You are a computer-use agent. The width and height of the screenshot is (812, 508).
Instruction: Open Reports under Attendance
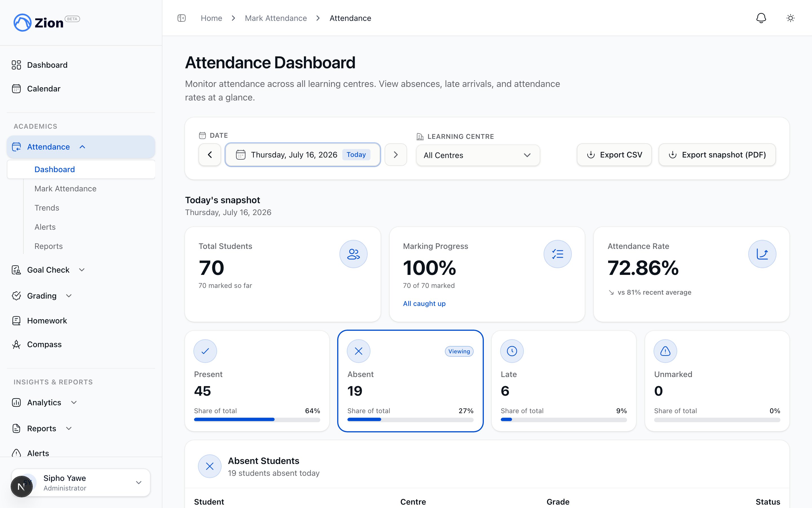(x=49, y=246)
